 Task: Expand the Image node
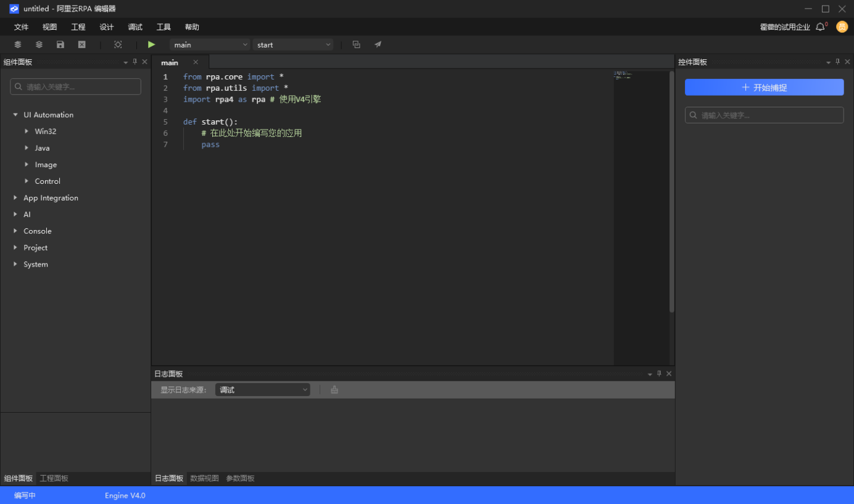tap(27, 165)
